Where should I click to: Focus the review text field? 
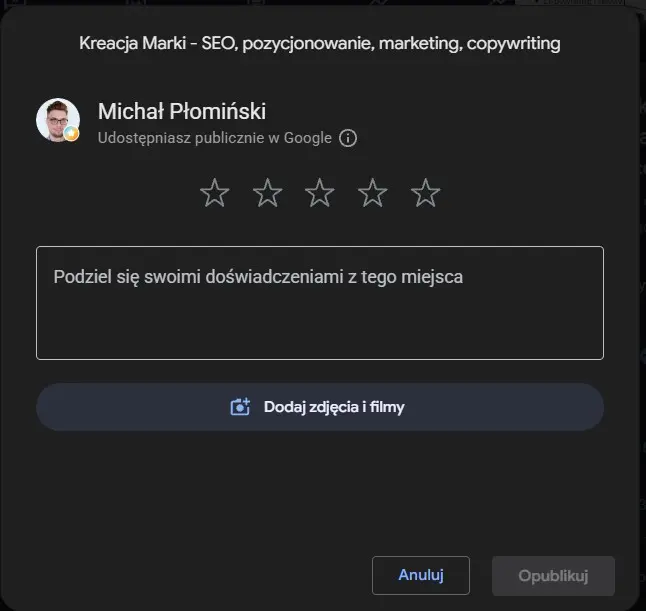320,303
